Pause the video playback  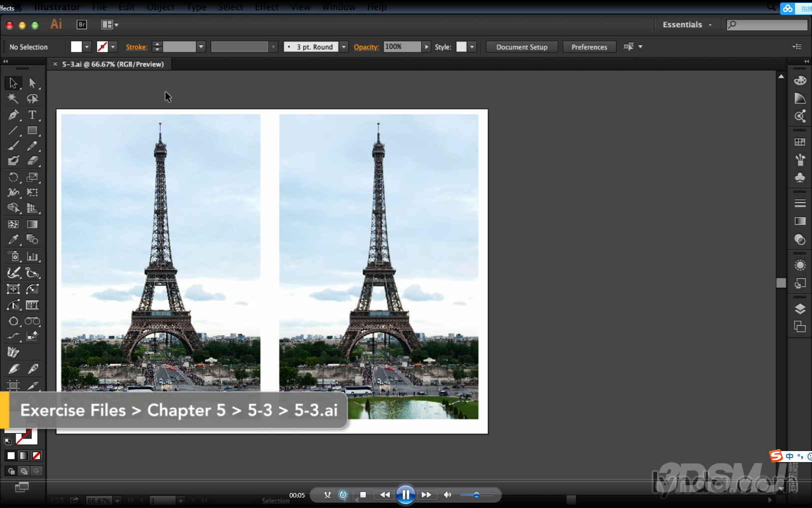406,495
